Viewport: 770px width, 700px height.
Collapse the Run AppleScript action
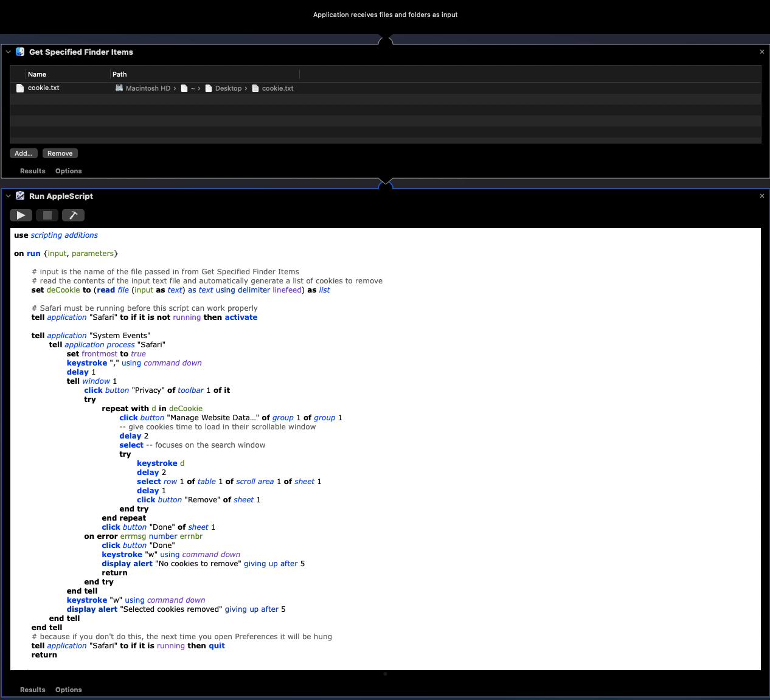tap(9, 196)
